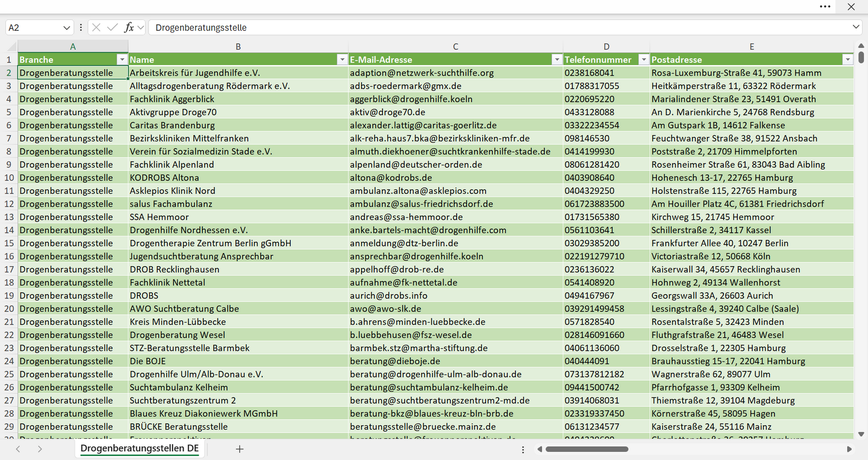Select phone cell '0403908640'
This screenshot has width=868, height=460.
[606, 177]
